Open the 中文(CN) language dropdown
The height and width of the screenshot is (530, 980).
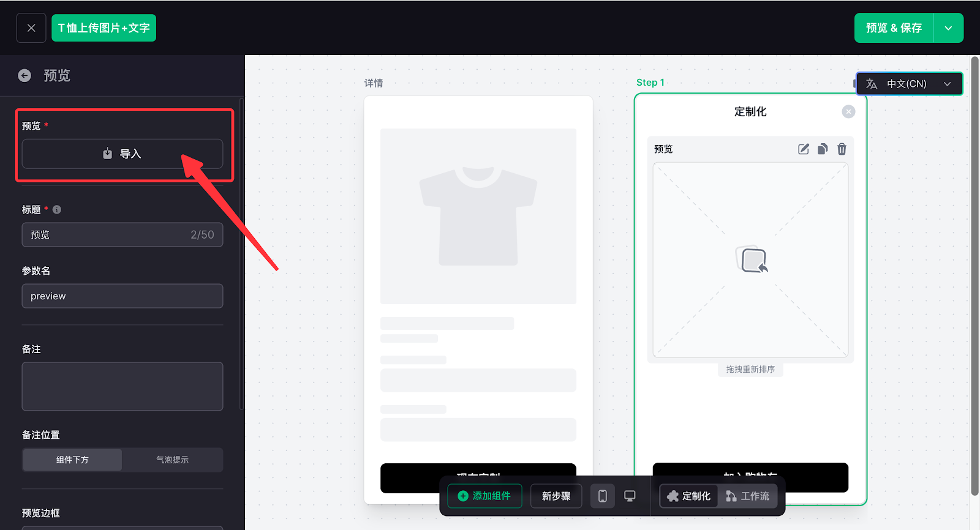[909, 84]
